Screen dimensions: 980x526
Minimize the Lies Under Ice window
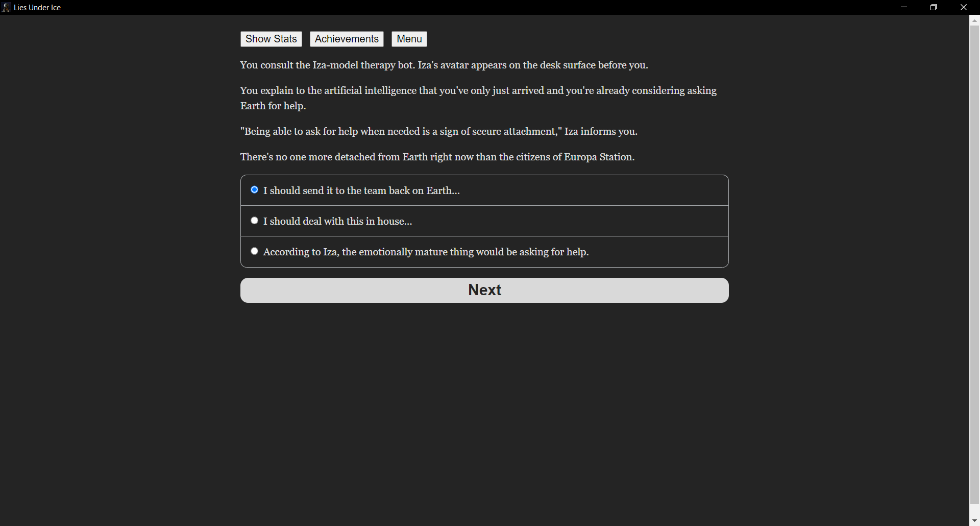coord(904,7)
